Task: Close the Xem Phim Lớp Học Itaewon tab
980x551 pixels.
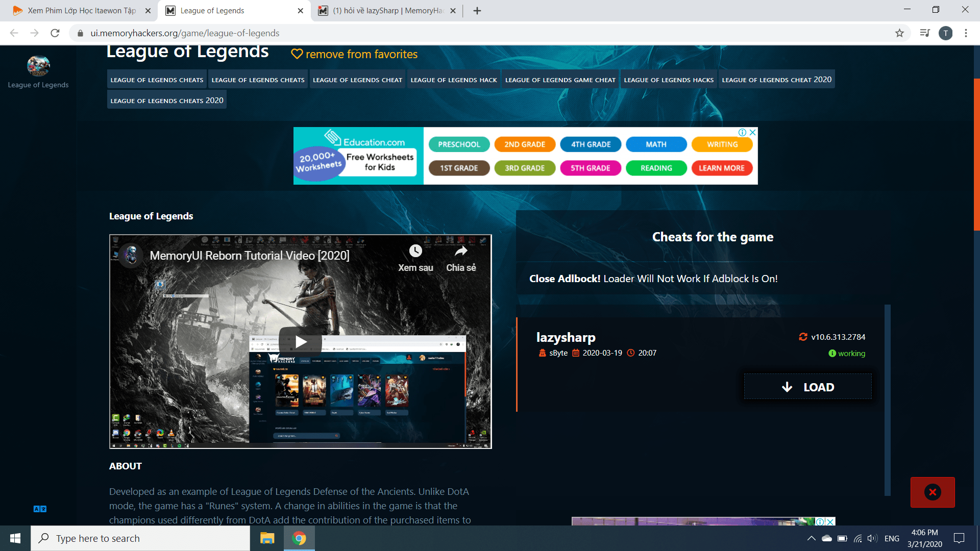Action: coord(148,11)
